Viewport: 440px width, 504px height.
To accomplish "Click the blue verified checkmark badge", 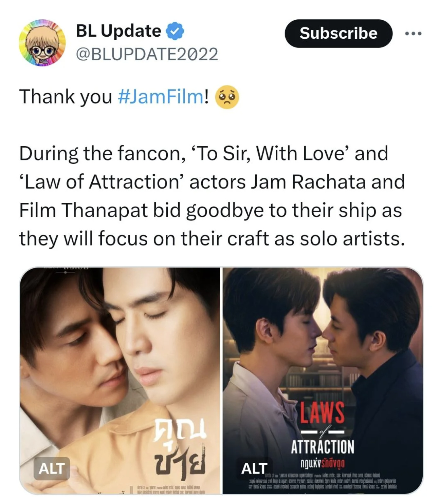I will tap(175, 31).
